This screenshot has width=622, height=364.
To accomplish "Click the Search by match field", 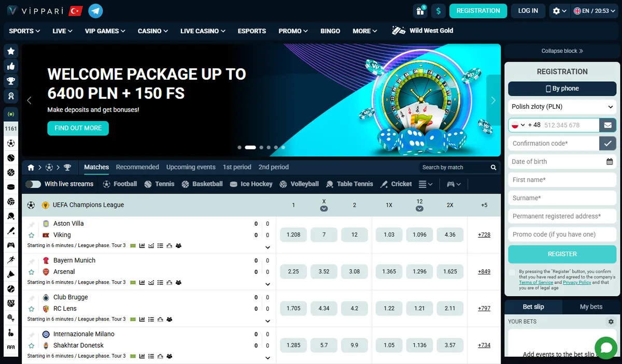I will click(454, 167).
